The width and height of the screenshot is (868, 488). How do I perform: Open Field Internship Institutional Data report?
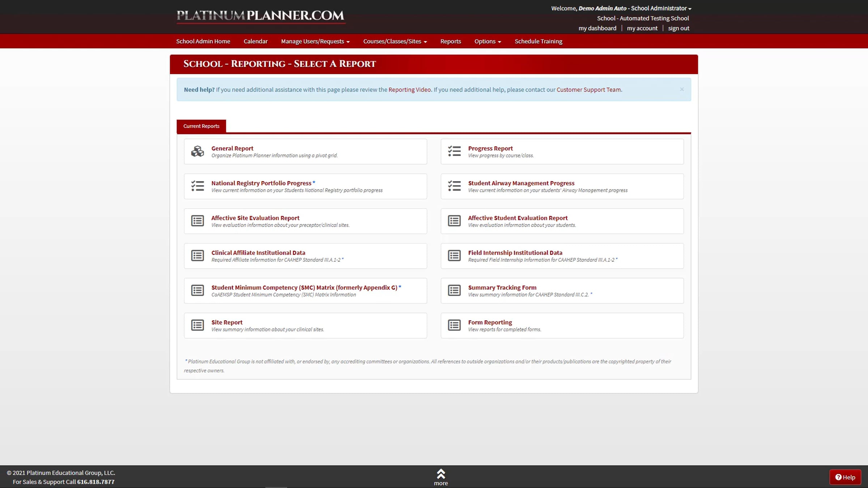pyautogui.click(x=515, y=253)
